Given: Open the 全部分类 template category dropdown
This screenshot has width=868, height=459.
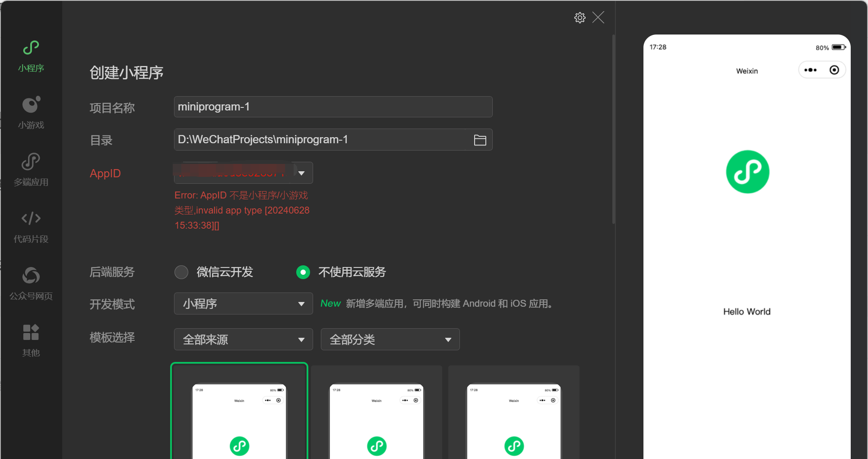Looking at the screenshot, I should (390, 340).
